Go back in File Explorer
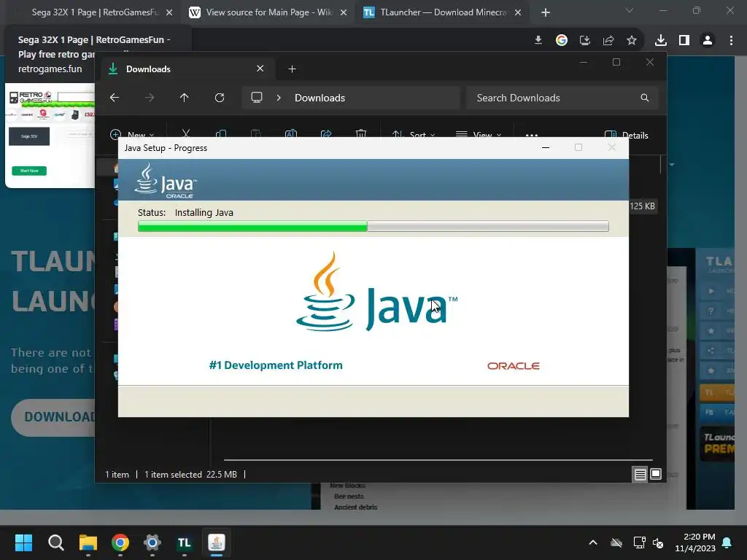The width and height of the screenshot is (747, 560). (115, 98)
